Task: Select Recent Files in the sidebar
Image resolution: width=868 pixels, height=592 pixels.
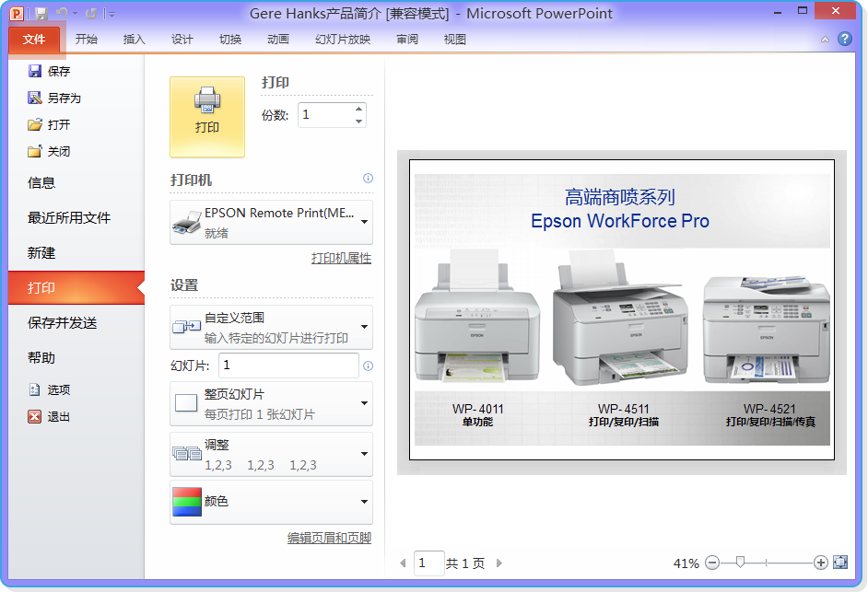Action: pyautogui.click(x=69, y=217)
